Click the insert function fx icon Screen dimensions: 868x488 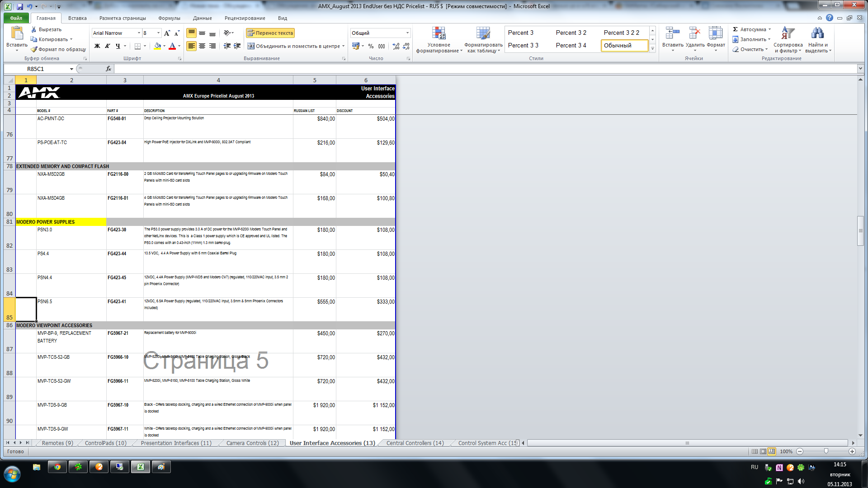[x=108, y=69]
